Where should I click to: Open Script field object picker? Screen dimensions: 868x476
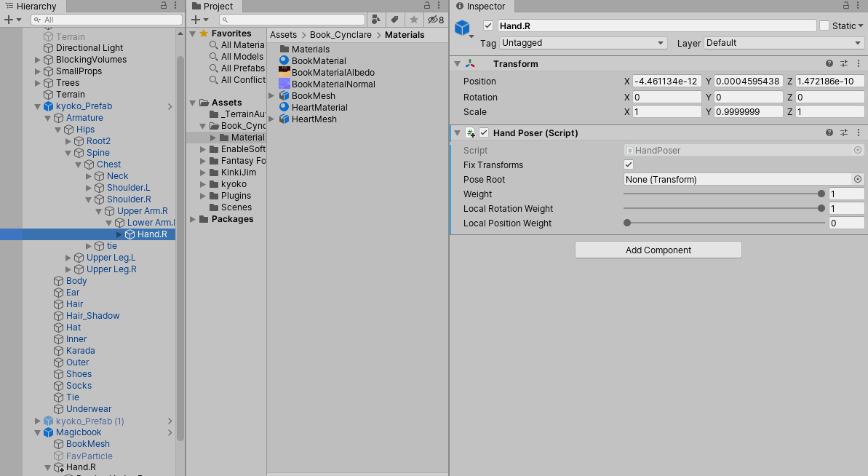pos(858,150)
